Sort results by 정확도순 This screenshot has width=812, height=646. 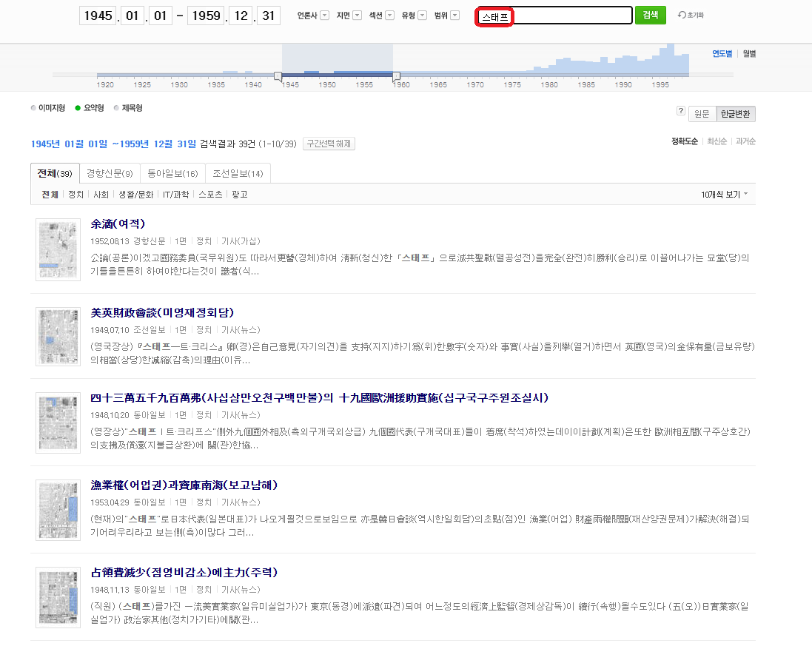[x=684, y=141]
